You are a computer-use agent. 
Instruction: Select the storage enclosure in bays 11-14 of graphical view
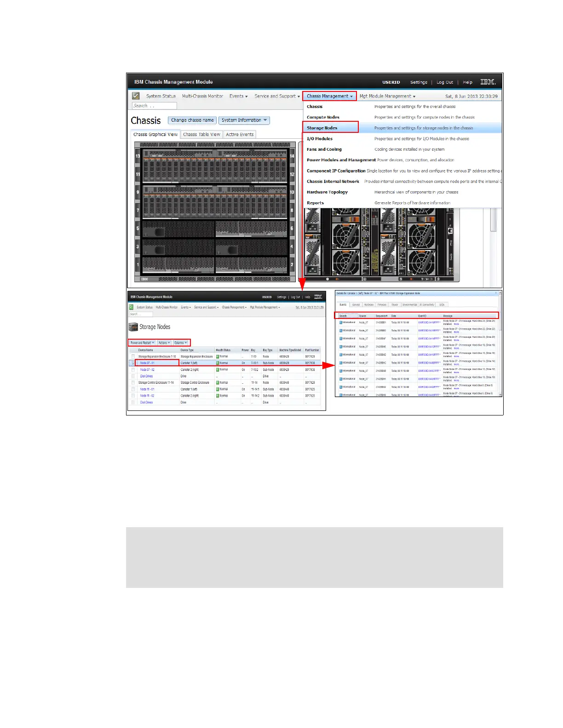click(x=215, y=166)
